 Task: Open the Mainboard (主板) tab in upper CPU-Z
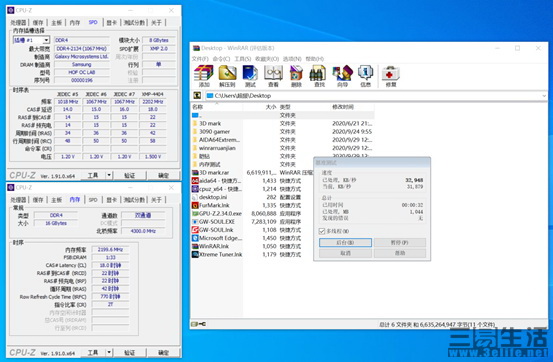point(56,23)
